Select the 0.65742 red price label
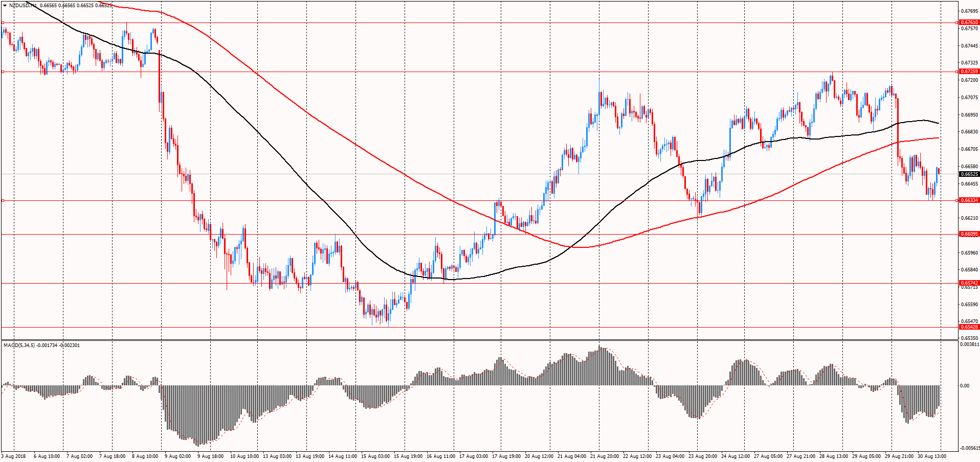 click(969, 283)
